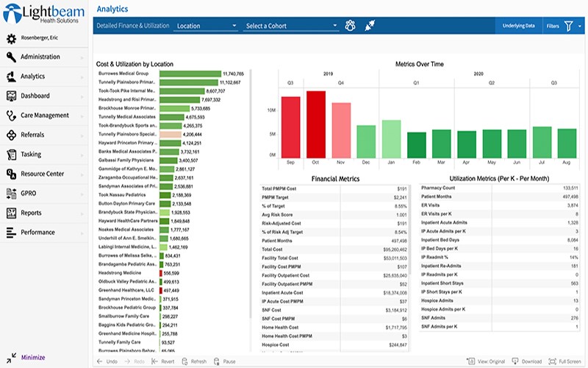Click the Filters funnel icon
This screenshot has width=588, height=368.
coord(569,26)
